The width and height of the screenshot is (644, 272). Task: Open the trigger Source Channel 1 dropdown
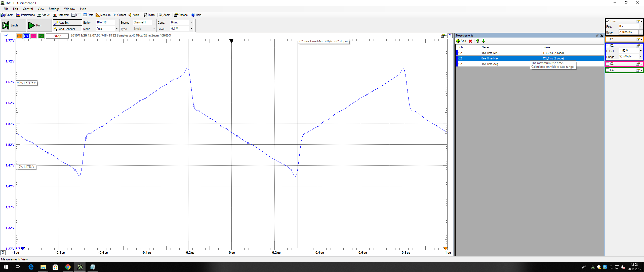coord(154,22)
